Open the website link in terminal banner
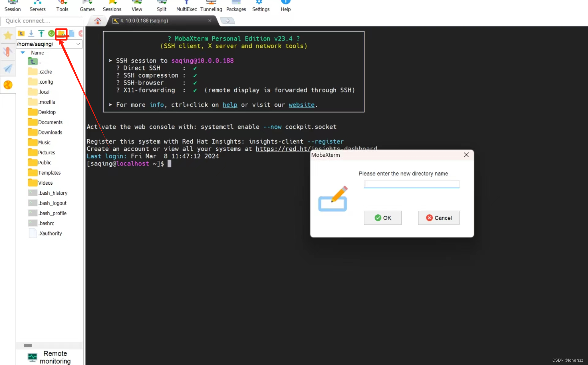Image resolution: width=588 pixels, height=365 pixels. tap(302, 105)
